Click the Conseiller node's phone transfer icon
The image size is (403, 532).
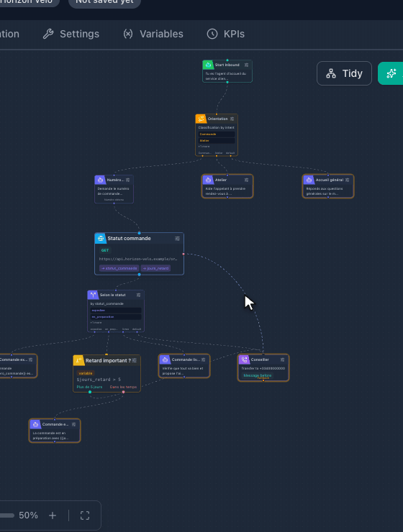244,359
